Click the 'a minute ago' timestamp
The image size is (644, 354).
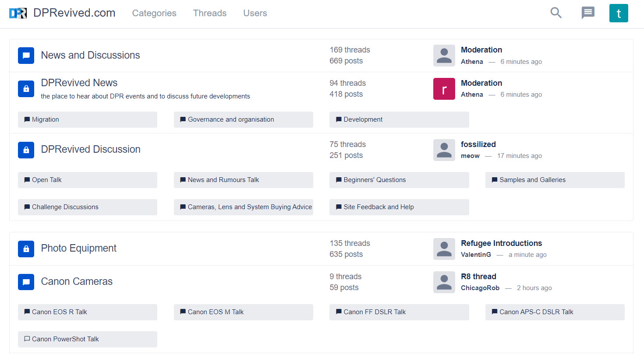click(x=527, y=255)
